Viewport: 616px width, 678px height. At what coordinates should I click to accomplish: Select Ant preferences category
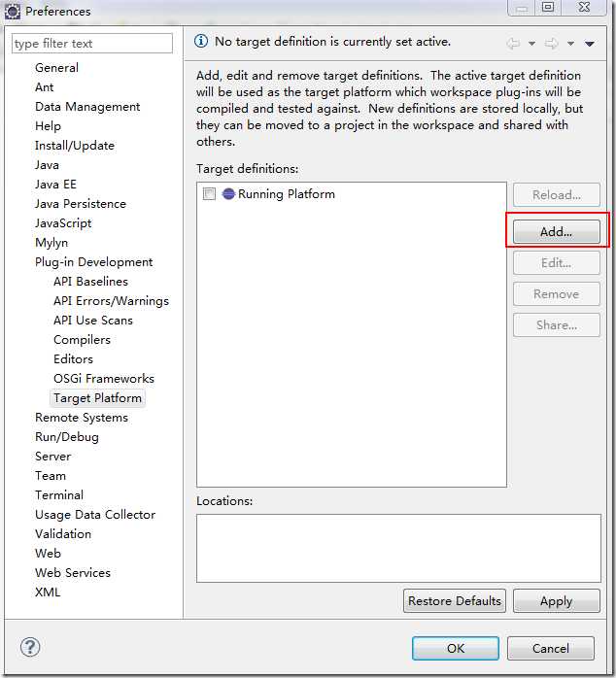pyautogui.click(x=44, y=87)
